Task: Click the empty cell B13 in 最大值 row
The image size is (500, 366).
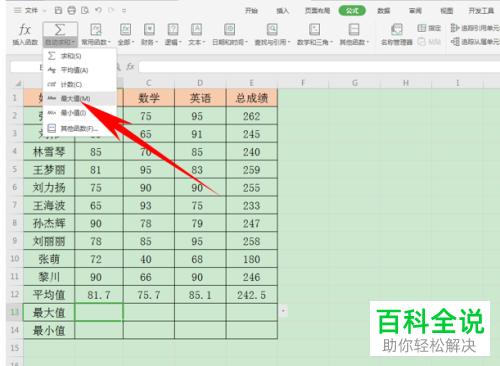Action: (99, 312)
